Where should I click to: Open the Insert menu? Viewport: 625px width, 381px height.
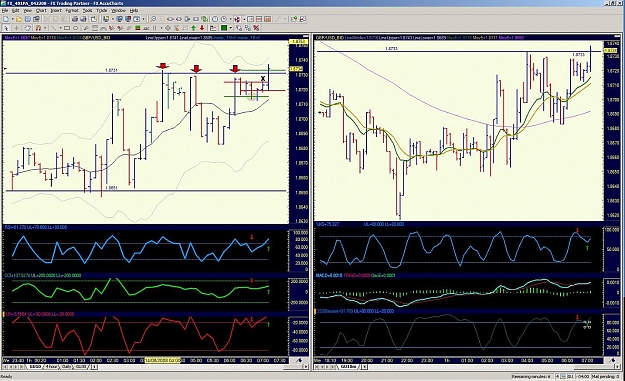click(x=56, y=10)
